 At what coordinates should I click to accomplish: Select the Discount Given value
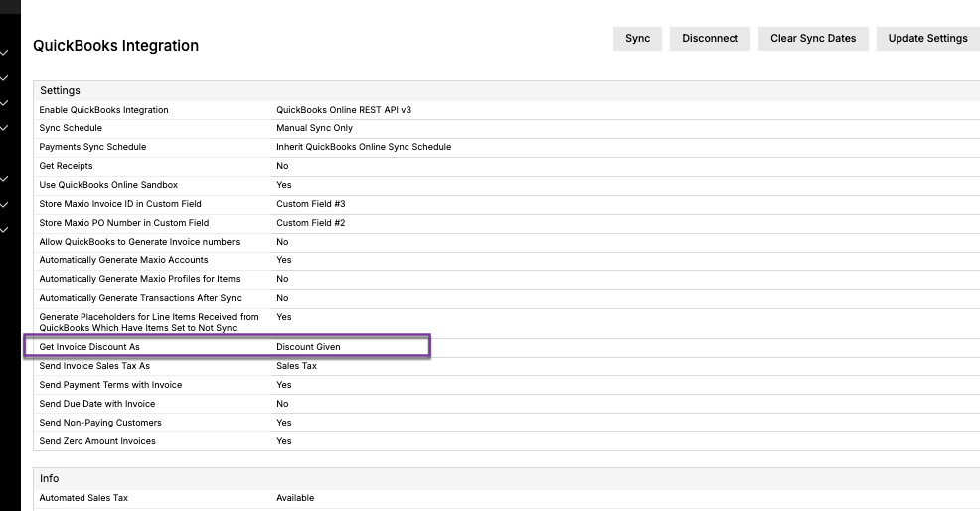click(x=308, y=347)
